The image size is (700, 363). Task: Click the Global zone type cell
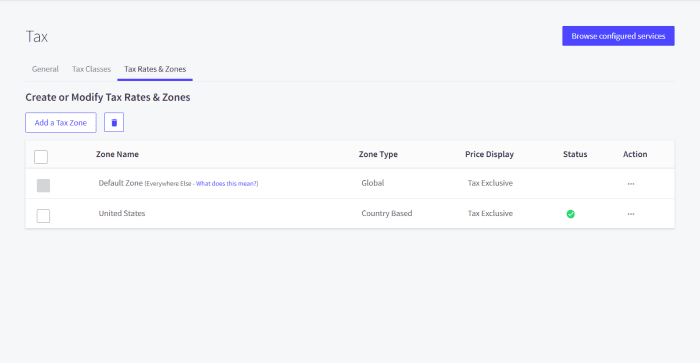373,183
